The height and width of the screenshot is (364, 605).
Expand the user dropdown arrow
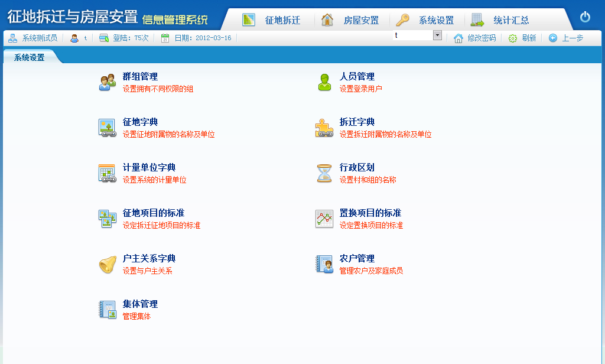[437, 35]
